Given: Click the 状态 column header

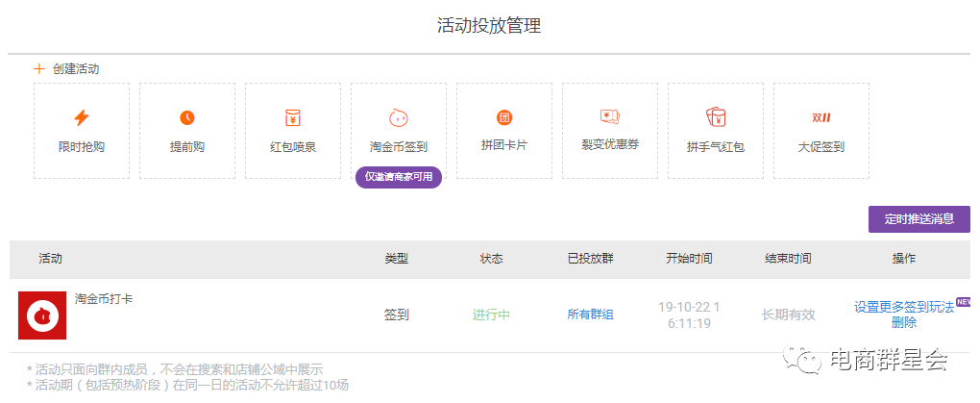Looking at the screenshot, I should (x=491, y=259).
